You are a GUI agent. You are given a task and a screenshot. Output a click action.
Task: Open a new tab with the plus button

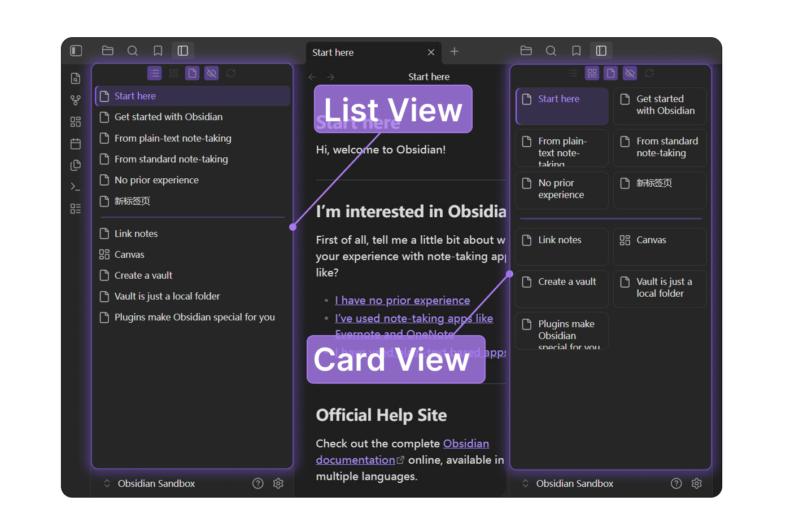[455, 51]
